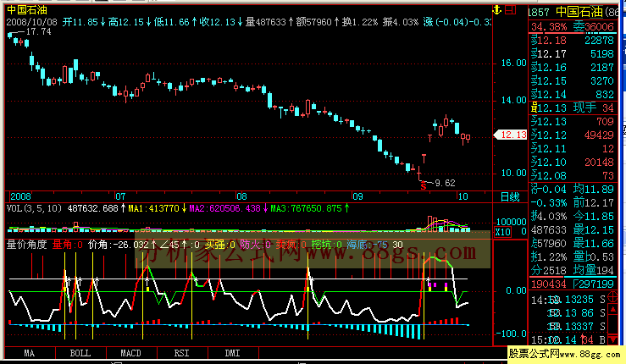Click the 量比 0.53 volume ratio value
The height and width of the screenshot is (364, 626).
coord(594,257)
